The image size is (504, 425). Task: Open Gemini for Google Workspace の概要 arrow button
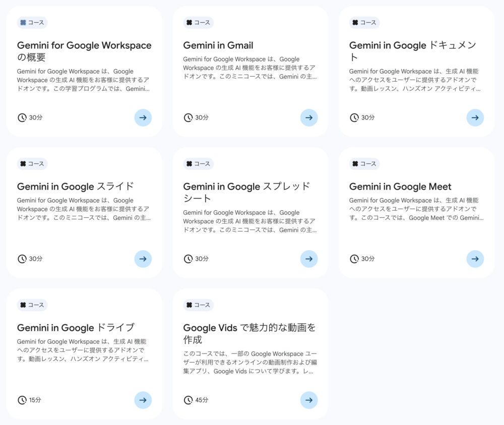pyautogui.click(x=143, y=117)
